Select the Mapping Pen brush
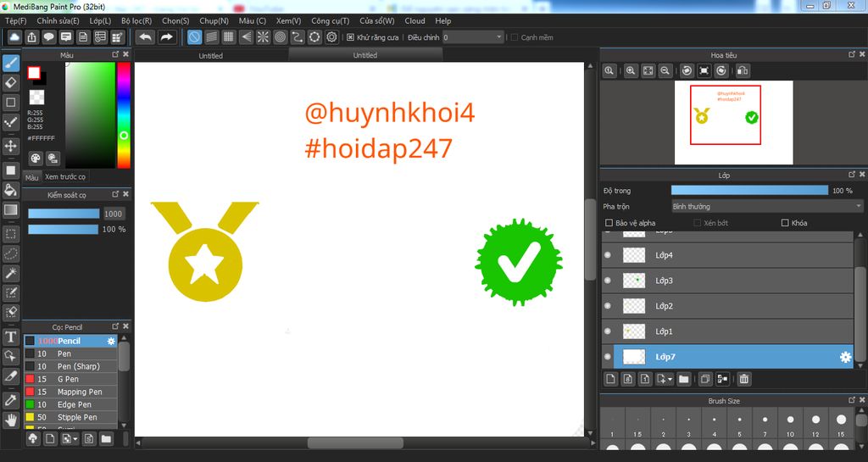868x462 pixels. coord(70,392)
